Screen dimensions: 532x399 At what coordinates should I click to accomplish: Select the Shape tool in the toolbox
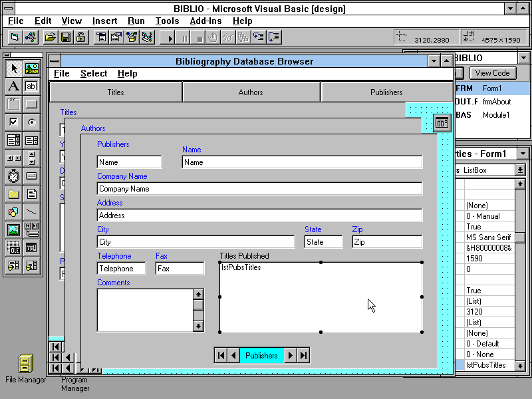[x=14, y=212]
